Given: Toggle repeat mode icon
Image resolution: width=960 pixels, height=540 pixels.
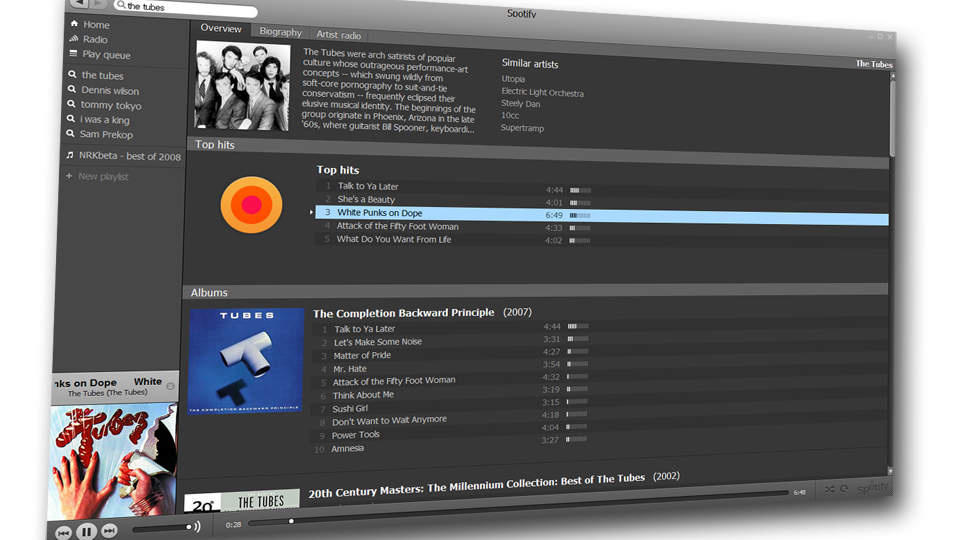Looking at the screenshot, I should tap(844, 489).
